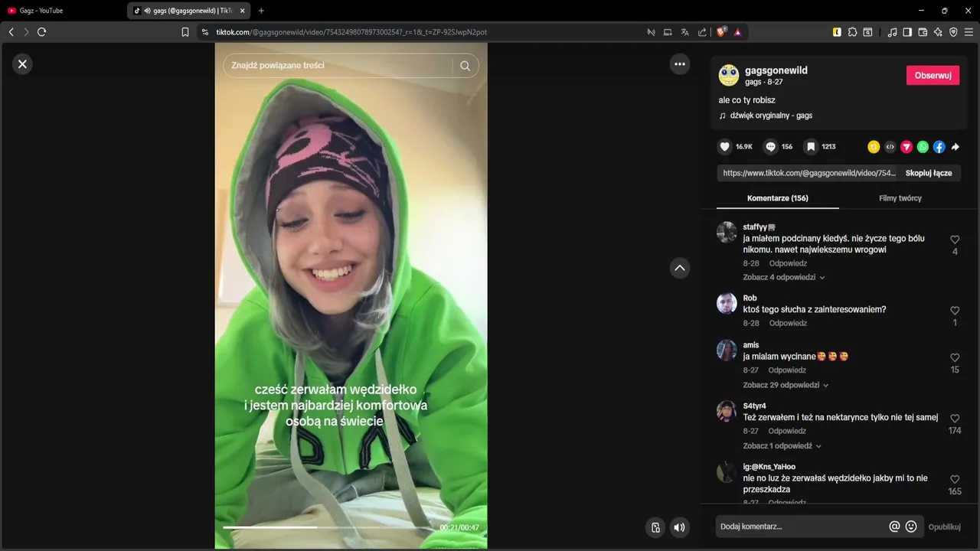Screen dimensions: 980x551
Task: Expand 1 reply under S4tyr4 comment
Action: click(782, 445)
